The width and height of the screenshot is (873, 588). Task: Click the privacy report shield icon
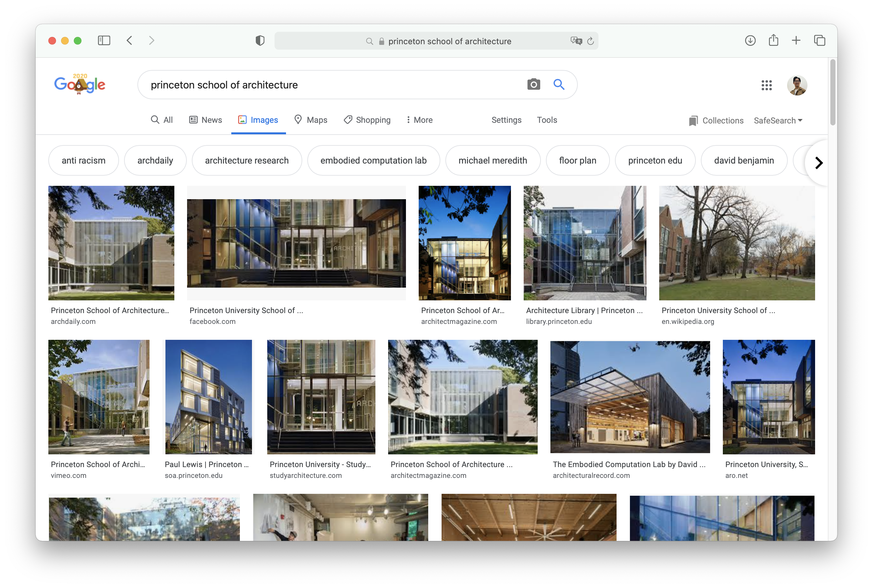coord(260,40)
